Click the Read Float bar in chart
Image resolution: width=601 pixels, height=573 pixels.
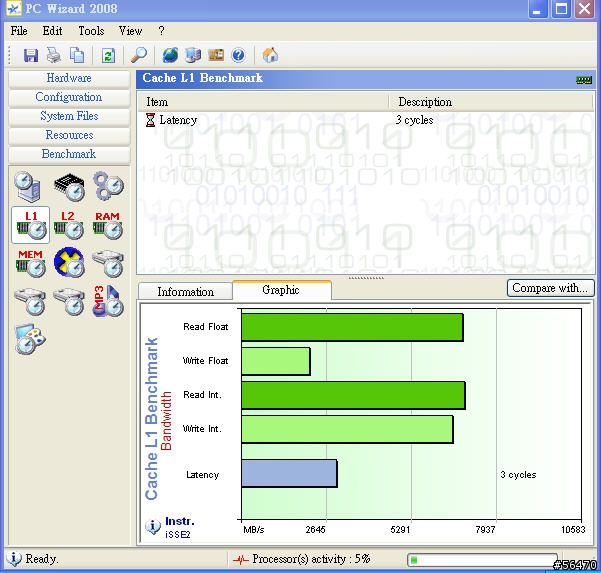[x=352, y=327]
